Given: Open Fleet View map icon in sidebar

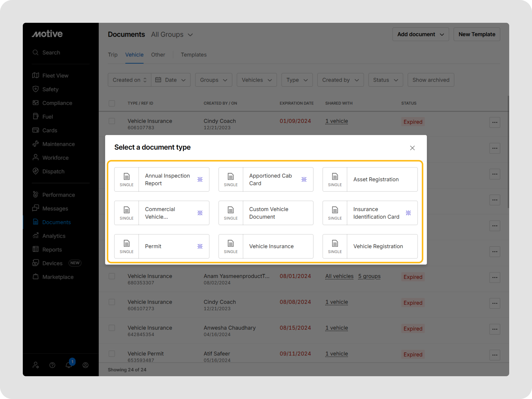Looking at the screenshot, I should [x=36, y=75].
